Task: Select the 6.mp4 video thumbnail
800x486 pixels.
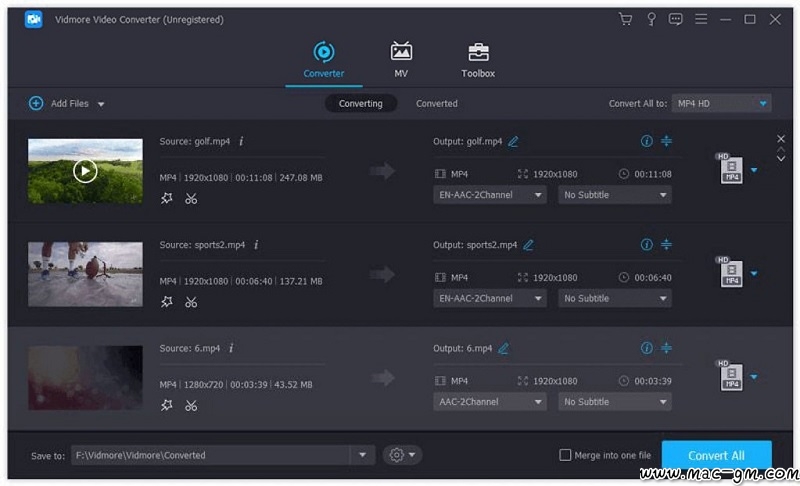Action: (x=85, y=378)
